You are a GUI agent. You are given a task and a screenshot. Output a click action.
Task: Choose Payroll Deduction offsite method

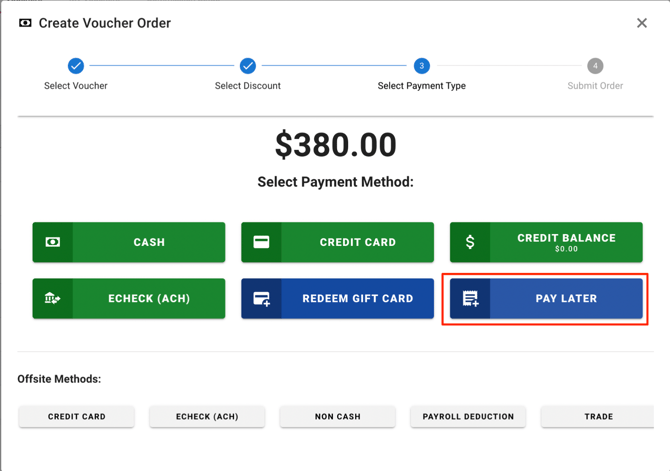click(x=468, y=416)
